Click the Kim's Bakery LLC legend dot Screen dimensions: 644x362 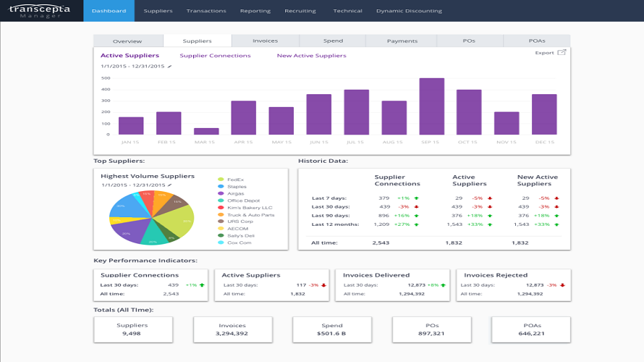(x=221, y=208)
